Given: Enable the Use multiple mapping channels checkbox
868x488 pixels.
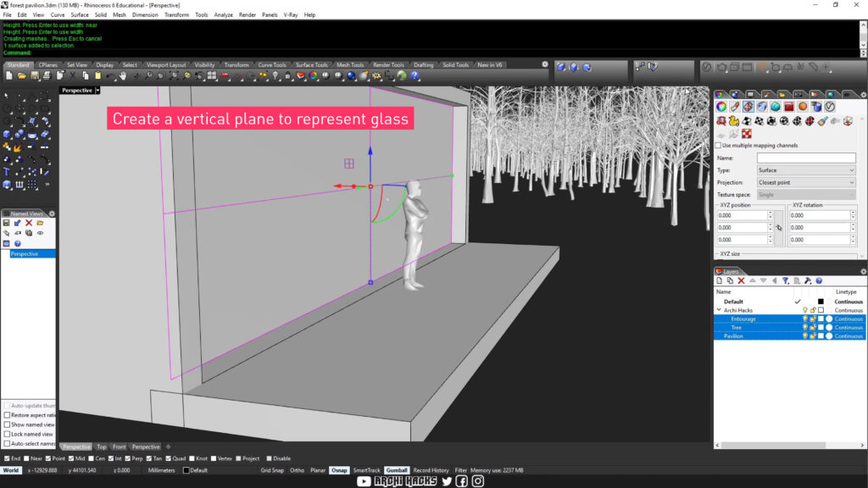Looking at the screenshot, I should point(720,145).
